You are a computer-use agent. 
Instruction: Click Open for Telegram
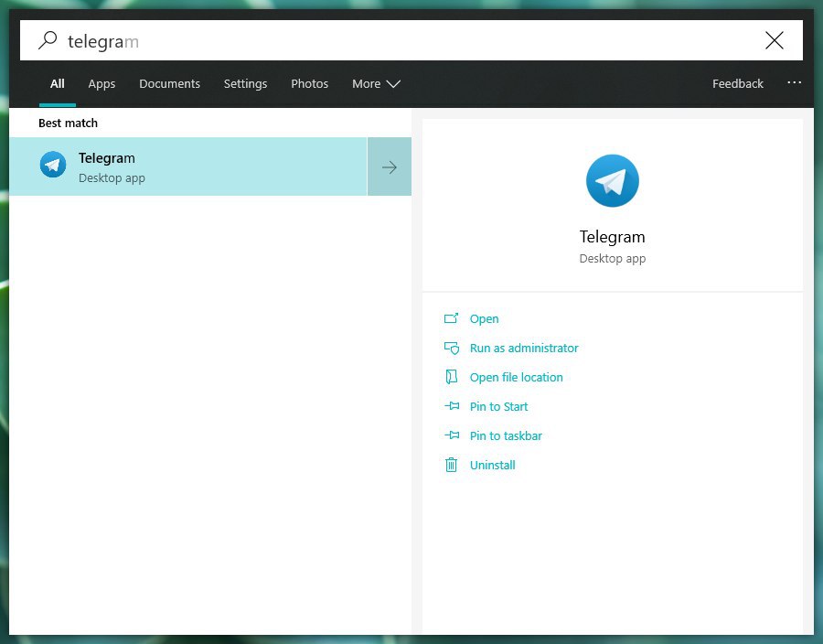(484, 318)
